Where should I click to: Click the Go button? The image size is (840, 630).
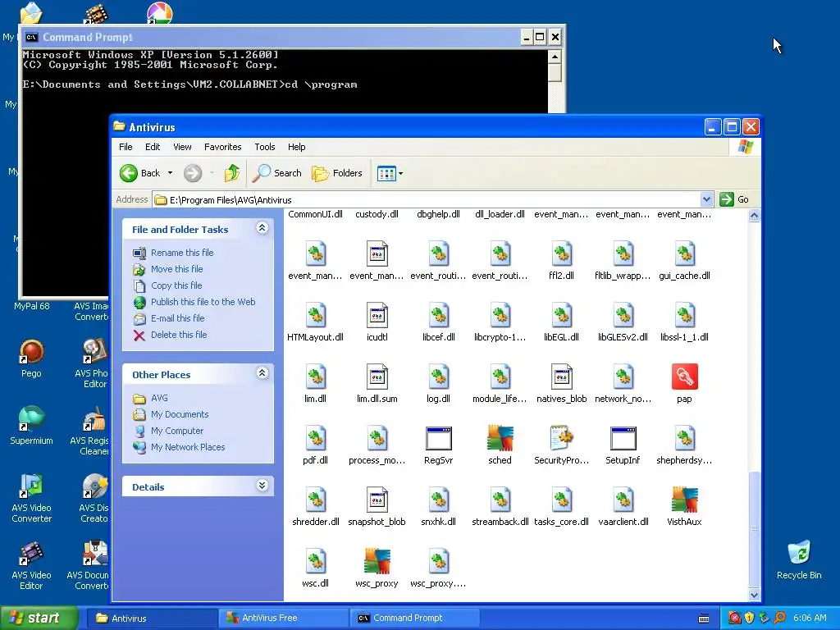(734, 199)
